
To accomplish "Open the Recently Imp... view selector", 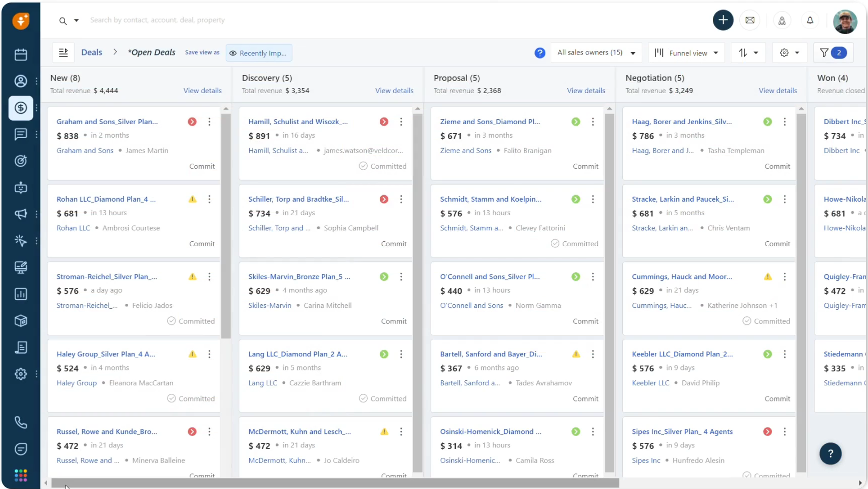I will [x=259, y=53].
